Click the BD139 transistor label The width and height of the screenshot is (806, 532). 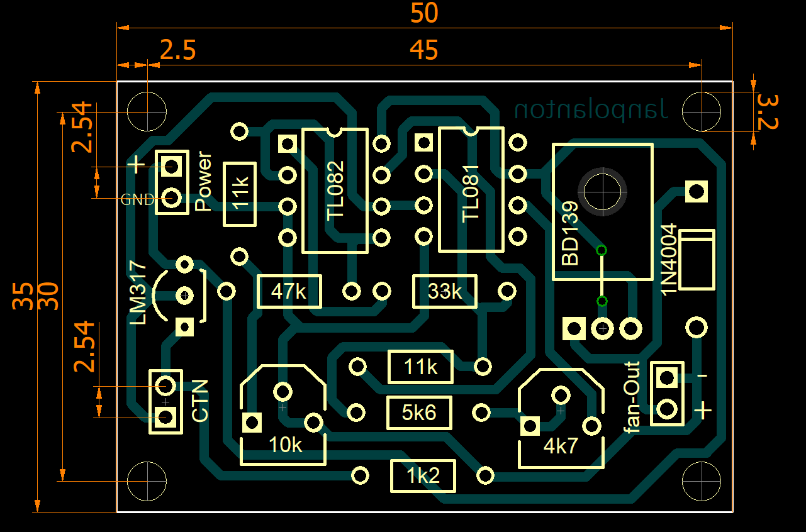coord(570,233)
